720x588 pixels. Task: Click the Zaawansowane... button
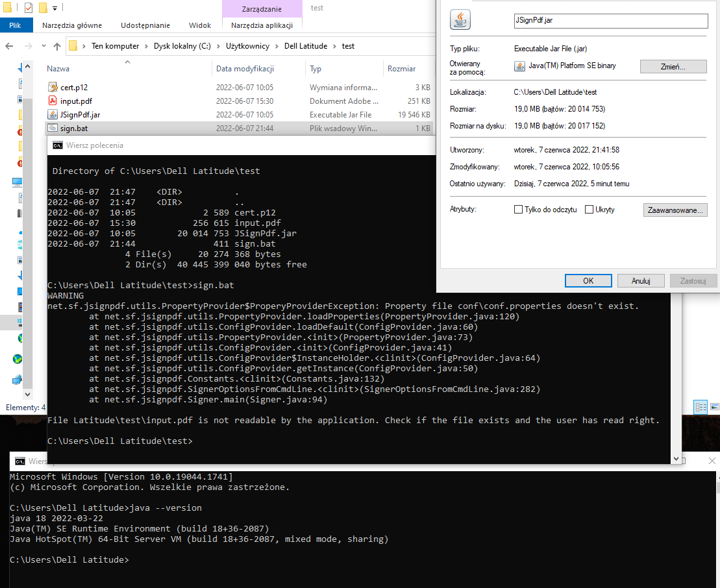pos(674,210)
